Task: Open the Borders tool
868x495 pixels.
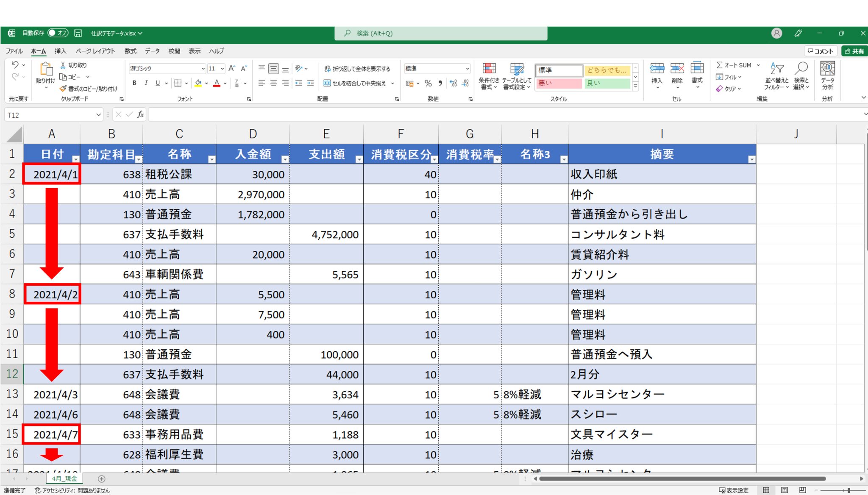Action: tap(178, 83)
